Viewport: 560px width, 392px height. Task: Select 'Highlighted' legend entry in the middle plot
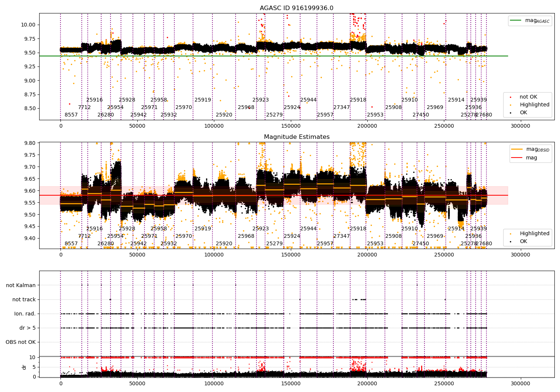530,233
